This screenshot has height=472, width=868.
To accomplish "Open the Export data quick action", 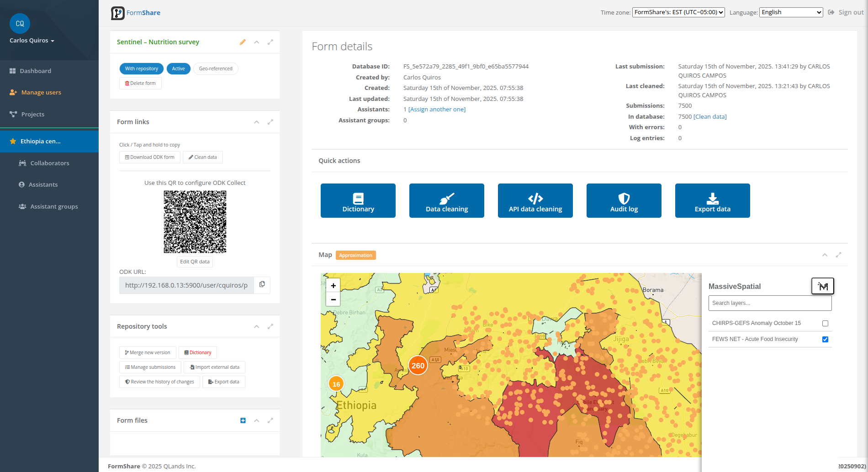I will coord(713,201).
